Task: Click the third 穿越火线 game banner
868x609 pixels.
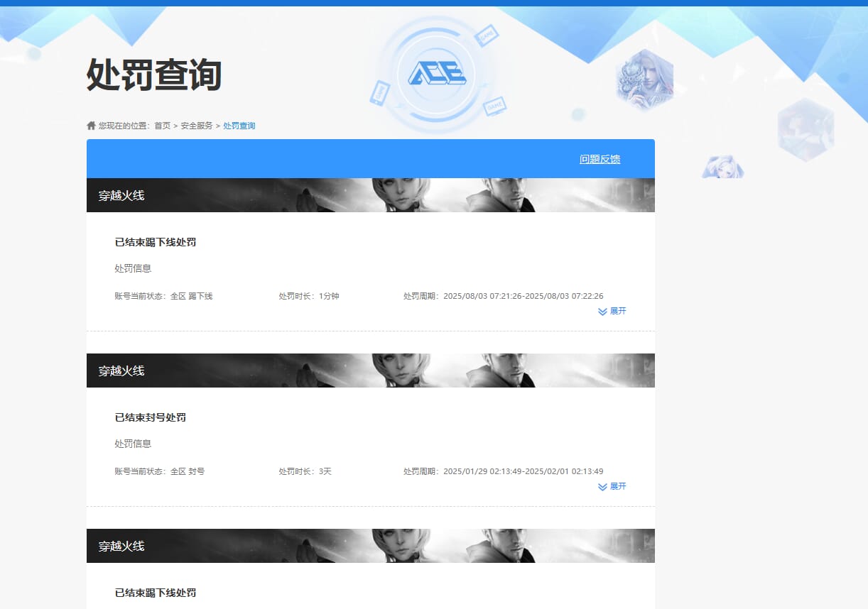Action: click(371, 546)
